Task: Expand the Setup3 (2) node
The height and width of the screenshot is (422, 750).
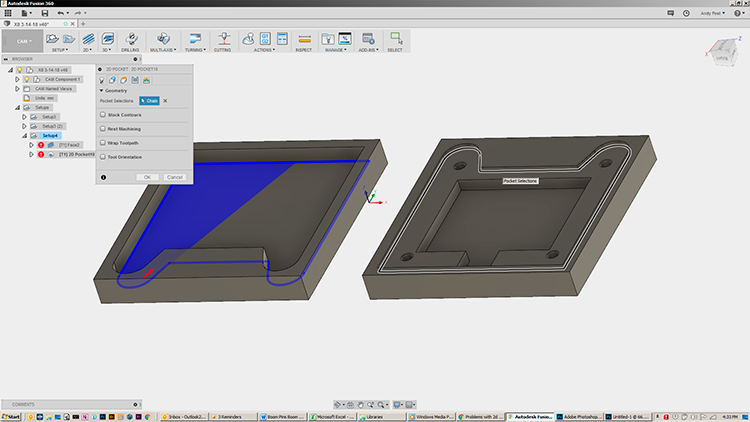Action: point(24,126)
